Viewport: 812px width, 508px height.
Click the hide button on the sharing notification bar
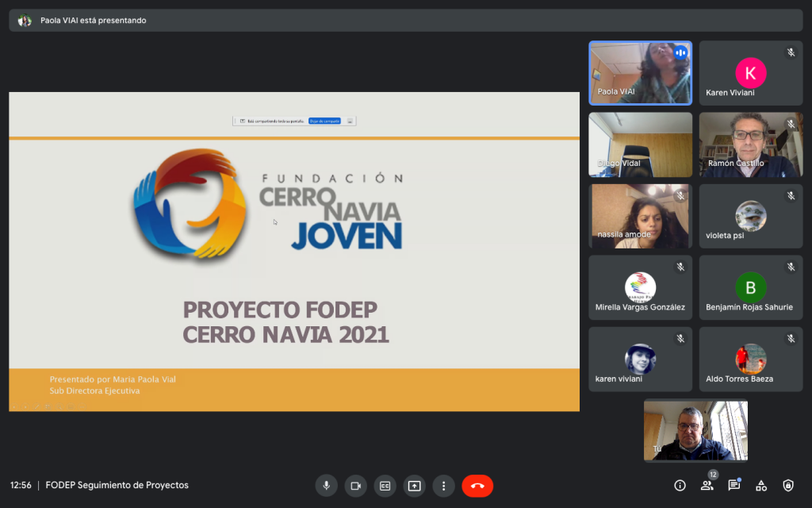click(350, 121)
